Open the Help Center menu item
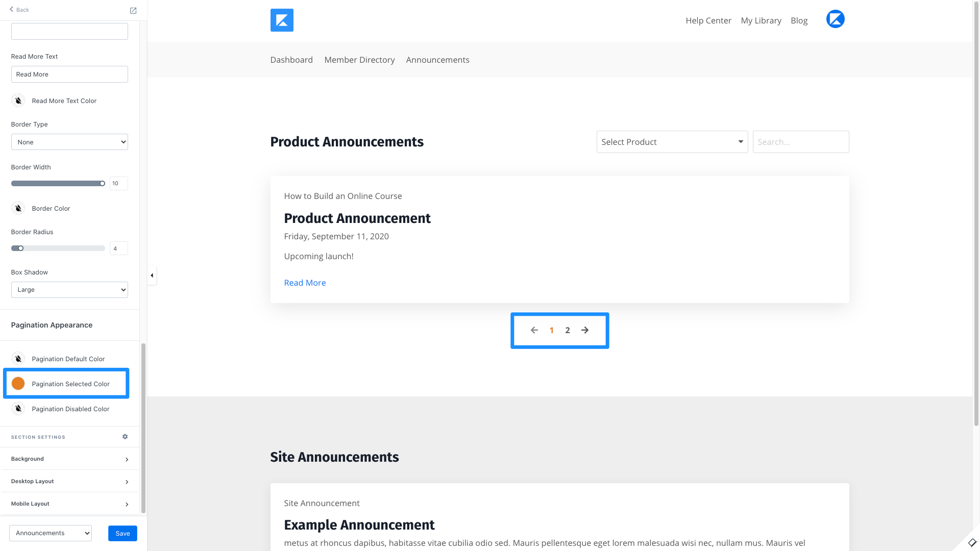 pos(708,20)
